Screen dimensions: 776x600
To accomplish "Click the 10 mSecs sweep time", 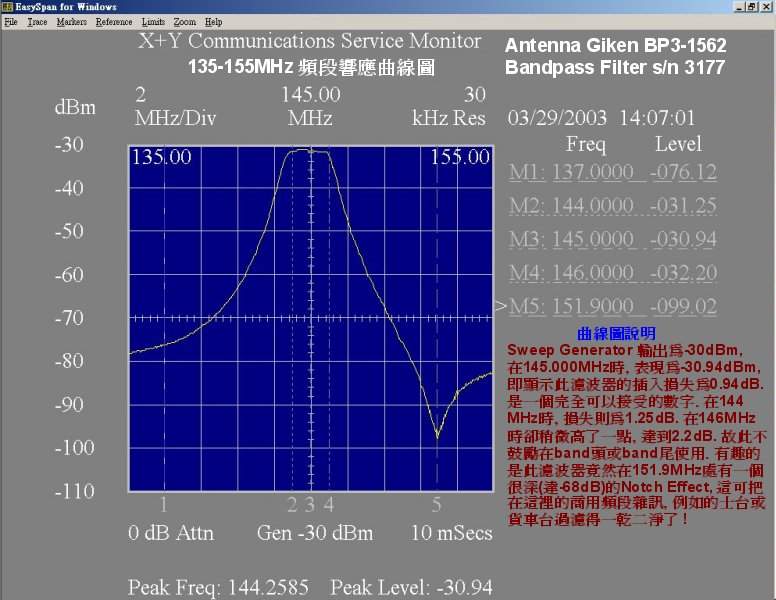I will [452, 533].
